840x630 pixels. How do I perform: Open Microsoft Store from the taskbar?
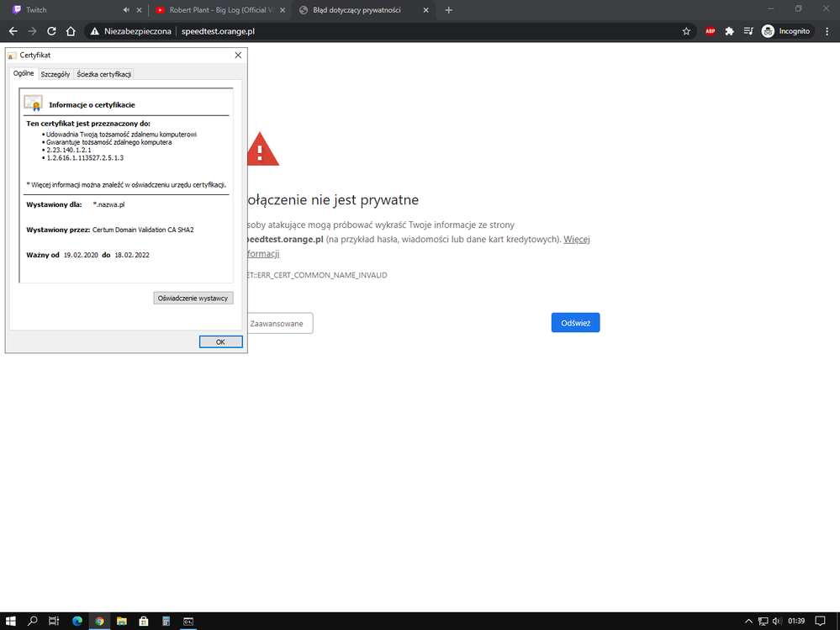coord(144,621)
